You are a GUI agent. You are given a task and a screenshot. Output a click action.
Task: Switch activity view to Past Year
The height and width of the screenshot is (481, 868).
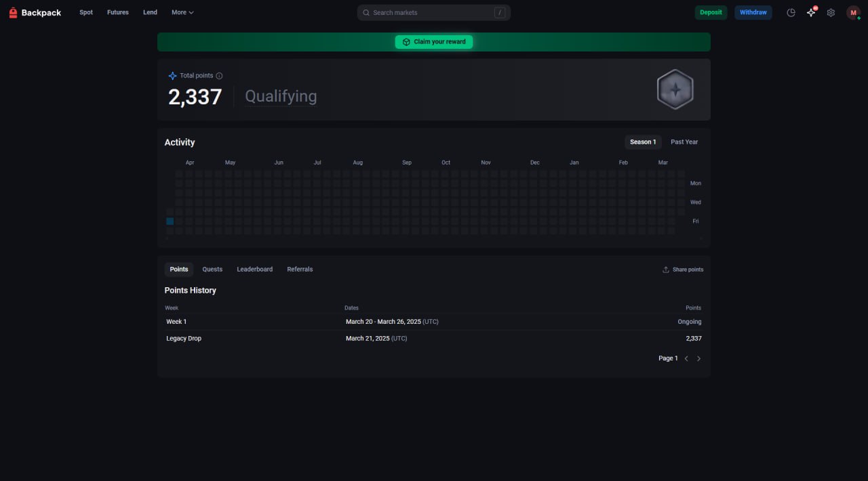[684, 142]
